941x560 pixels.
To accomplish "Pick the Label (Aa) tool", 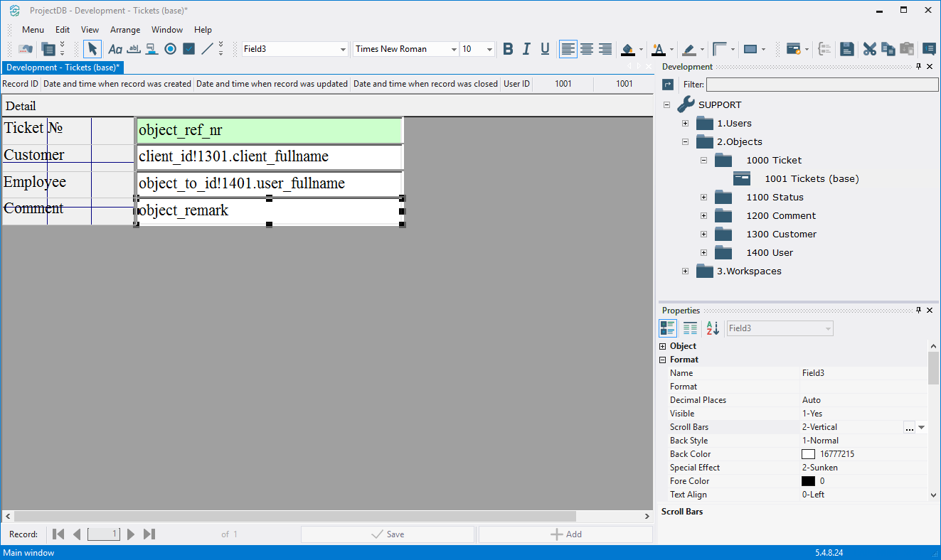I will [115, 49].
